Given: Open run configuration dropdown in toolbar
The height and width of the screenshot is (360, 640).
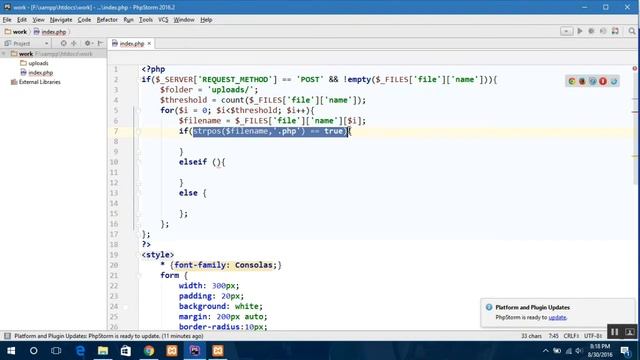Looking at the screenshot, I should pos(566,31).
